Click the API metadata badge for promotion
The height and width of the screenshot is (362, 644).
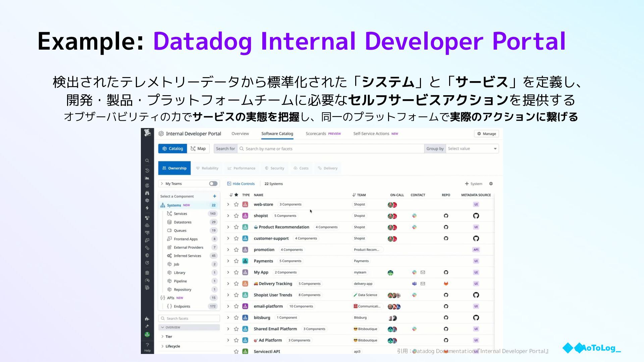point(476,250)
